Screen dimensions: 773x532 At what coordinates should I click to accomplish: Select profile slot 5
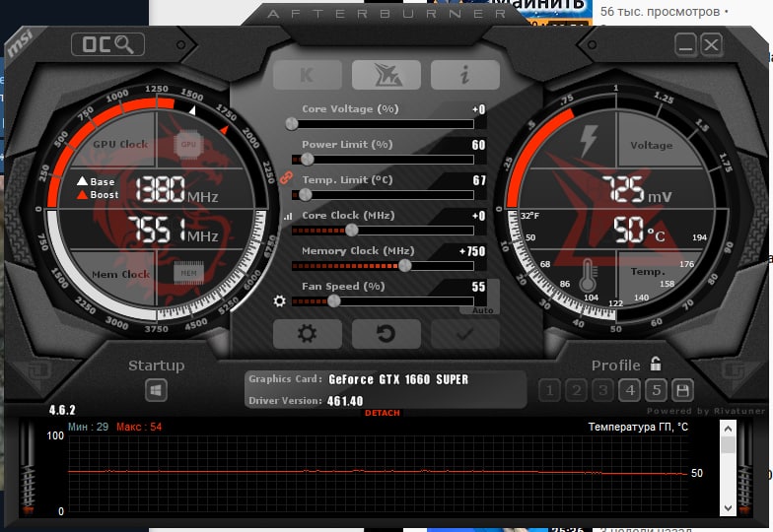(657, 390)
